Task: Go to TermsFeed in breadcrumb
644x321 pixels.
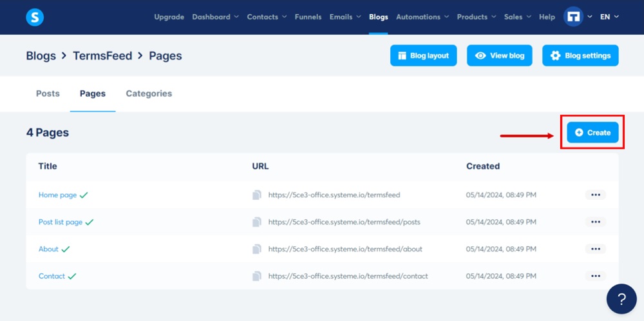Action: pos(102,55)
